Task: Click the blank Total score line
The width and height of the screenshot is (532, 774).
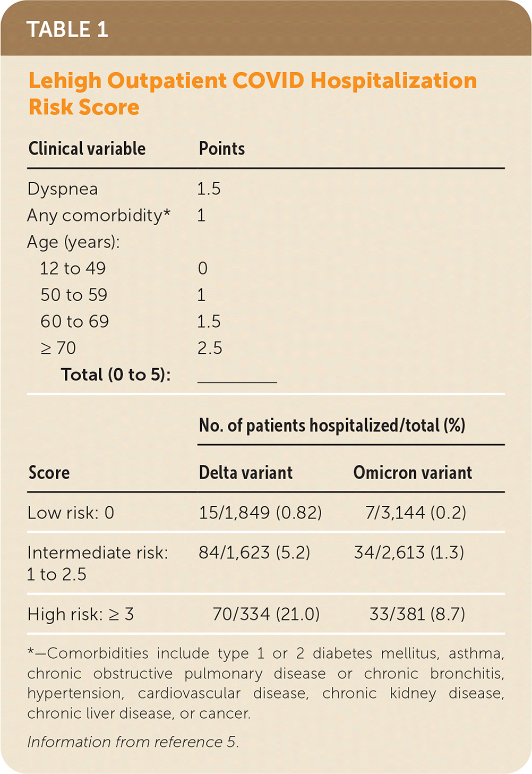Action: [237, 377]
